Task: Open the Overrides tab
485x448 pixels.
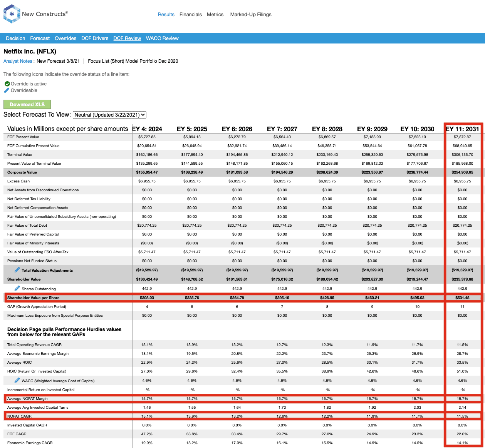Action: 65,38
